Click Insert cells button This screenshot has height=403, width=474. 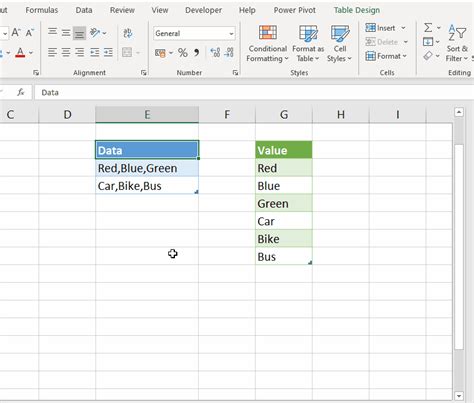coord(380,28)
